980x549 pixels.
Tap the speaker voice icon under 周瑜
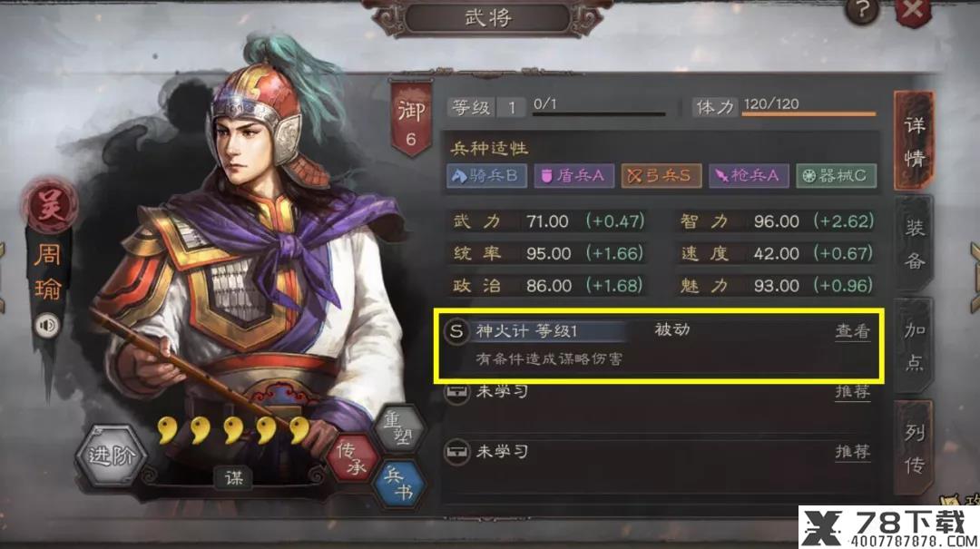[48, 326]
